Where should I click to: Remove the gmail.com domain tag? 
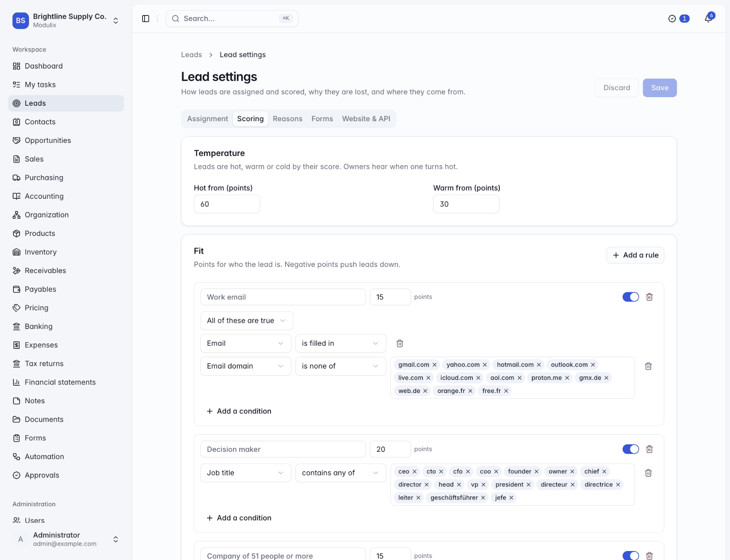pyautogui.click(x=434, y=364)
